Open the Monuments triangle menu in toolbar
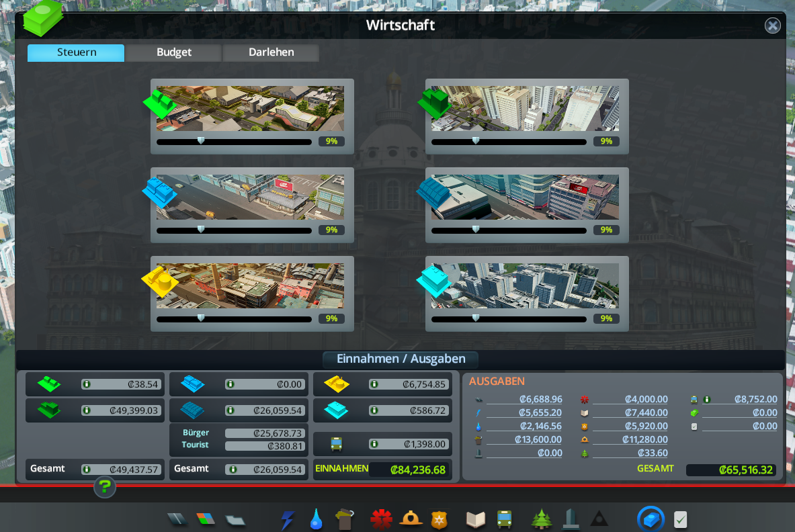795x532 pixels. coord(599,519)
